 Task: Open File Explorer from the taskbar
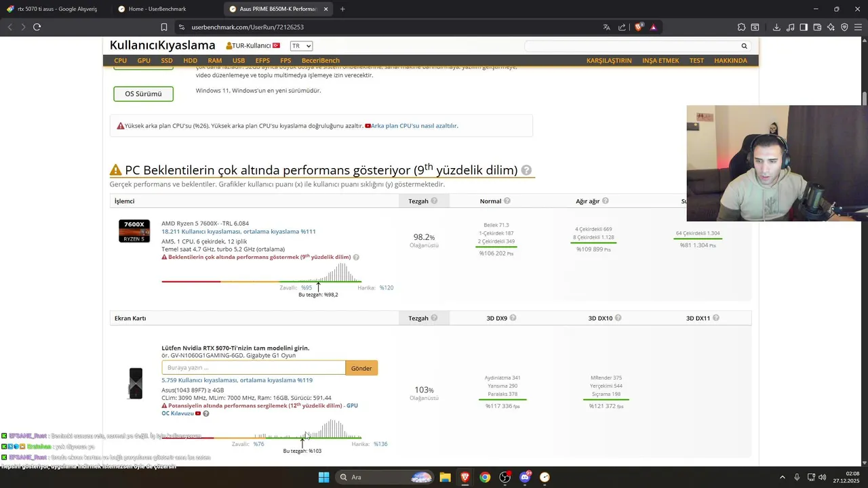coord(445,477)
